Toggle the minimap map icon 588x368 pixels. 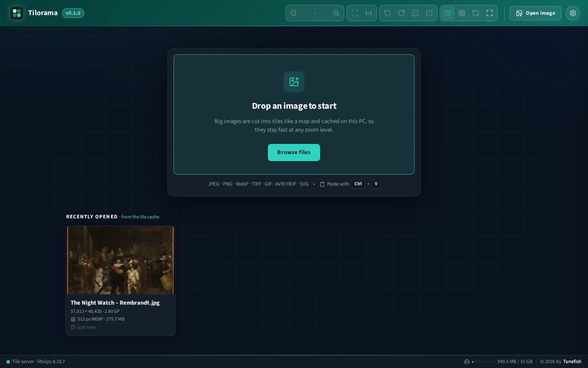[448, 13]
